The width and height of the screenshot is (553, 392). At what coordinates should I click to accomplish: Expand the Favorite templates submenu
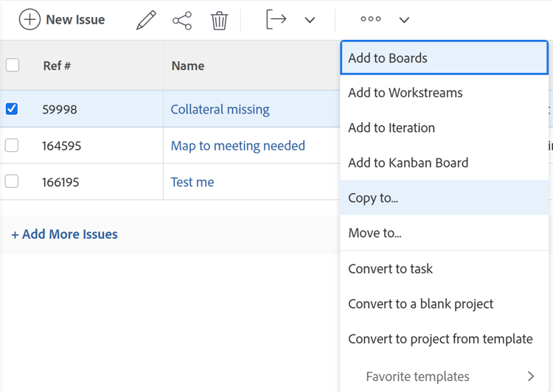pyautogui.click(x=530, y=377)
